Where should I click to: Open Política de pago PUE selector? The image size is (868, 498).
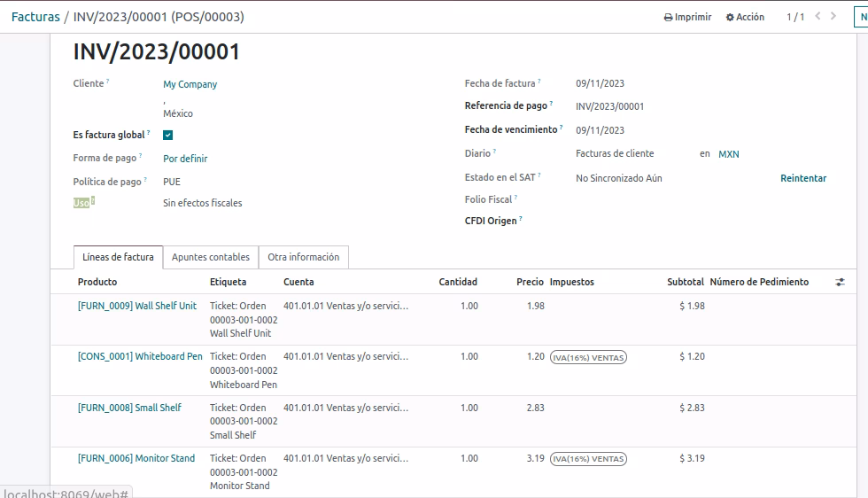point(172,182)
